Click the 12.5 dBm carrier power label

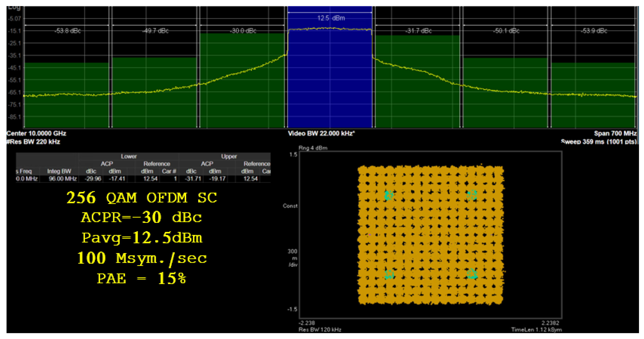tap(331, 18)
